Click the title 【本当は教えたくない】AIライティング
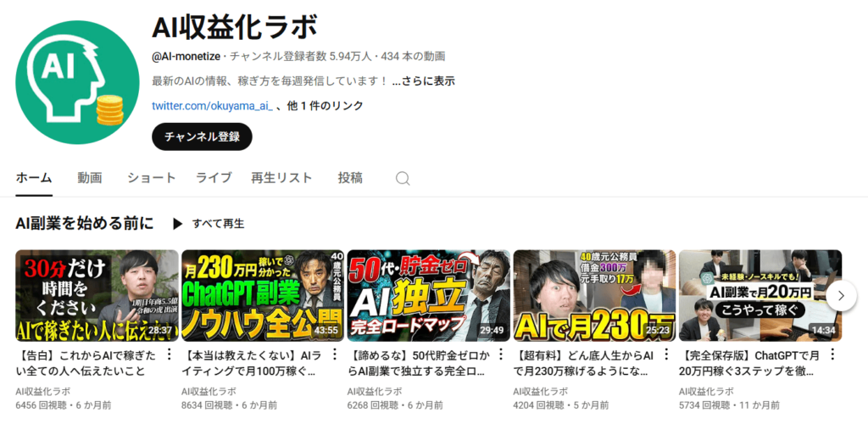 (x=252, y=363)
